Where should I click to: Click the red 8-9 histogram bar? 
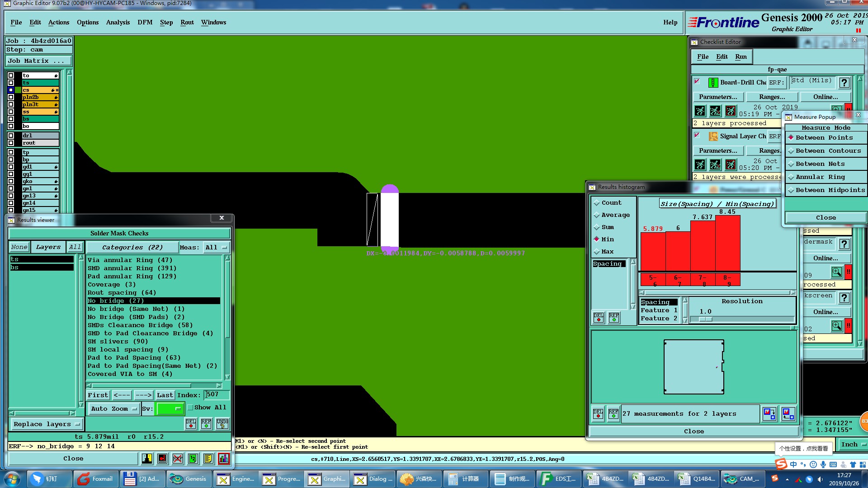click(727, 244)
